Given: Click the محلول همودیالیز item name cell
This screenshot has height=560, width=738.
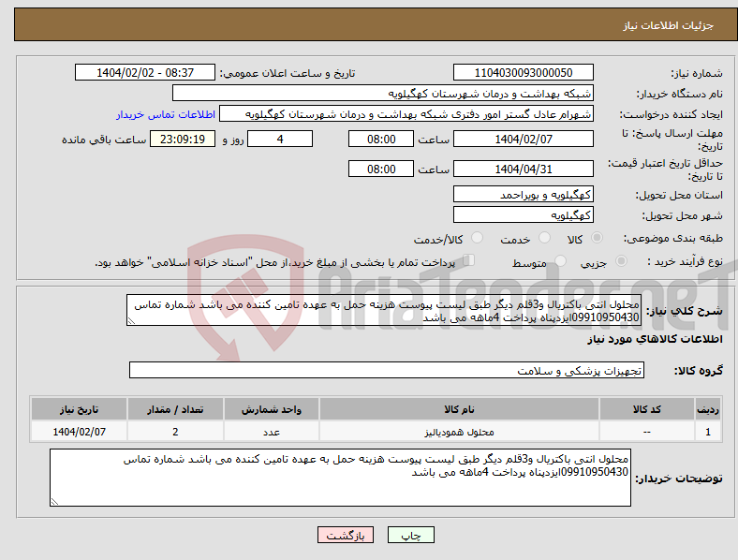Looking at the screenshot, I should point(459,432).
